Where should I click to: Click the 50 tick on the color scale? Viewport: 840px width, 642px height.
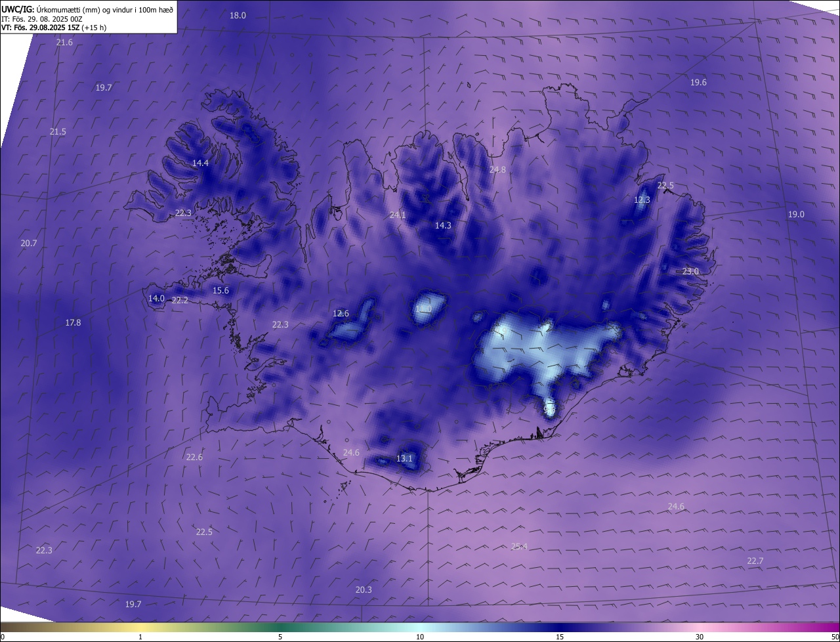(835, 637)
